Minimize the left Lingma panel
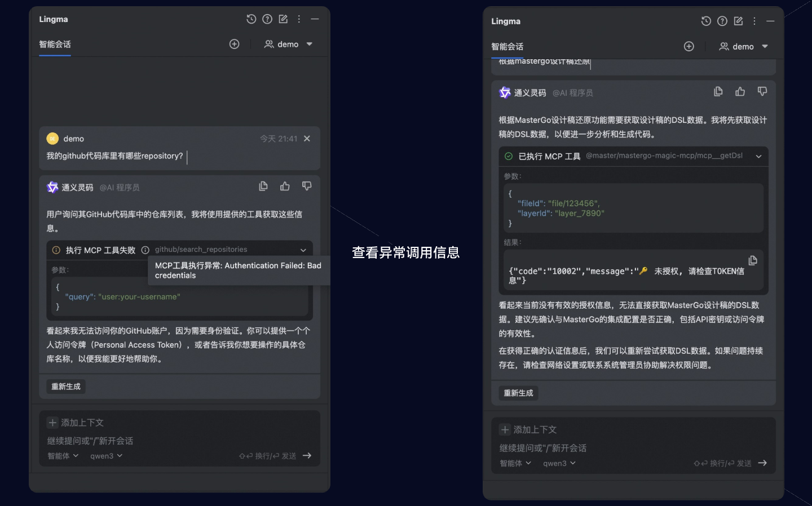Screen dimensions: 812x506 tap(315, 19)
